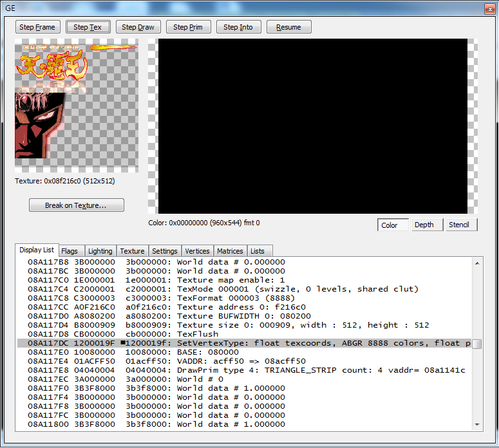Click the Step Frame button
499x448 pixels.
tap(37, 27)
